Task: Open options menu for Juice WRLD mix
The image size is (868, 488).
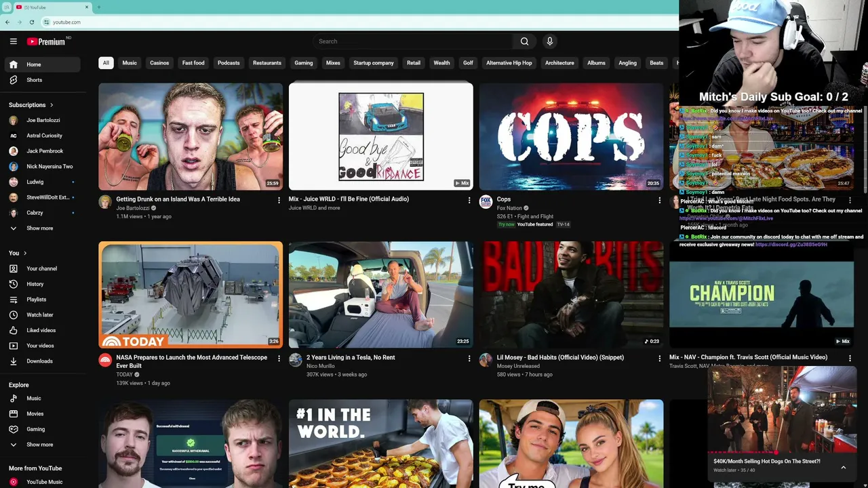Action: [469, 200]
